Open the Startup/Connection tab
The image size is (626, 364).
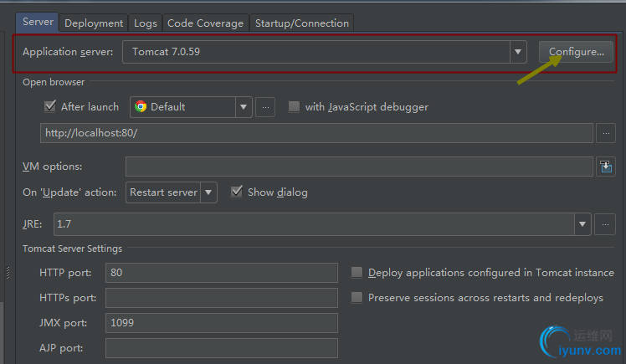pos(302,23)
